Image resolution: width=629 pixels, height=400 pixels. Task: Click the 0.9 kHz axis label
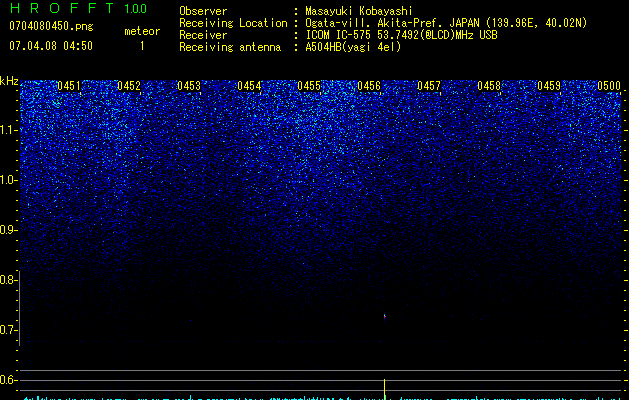click(x=7, y=230)
